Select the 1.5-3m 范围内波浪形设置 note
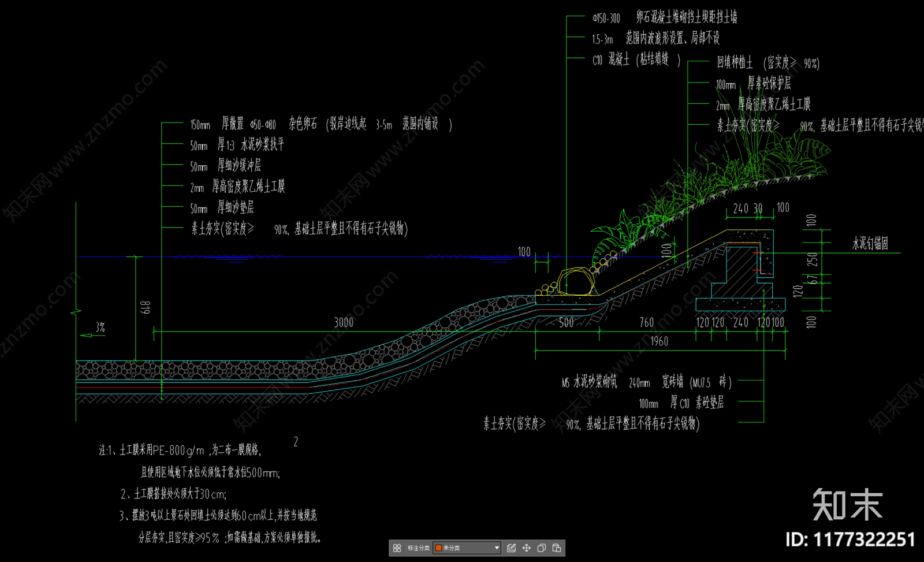 655,39
